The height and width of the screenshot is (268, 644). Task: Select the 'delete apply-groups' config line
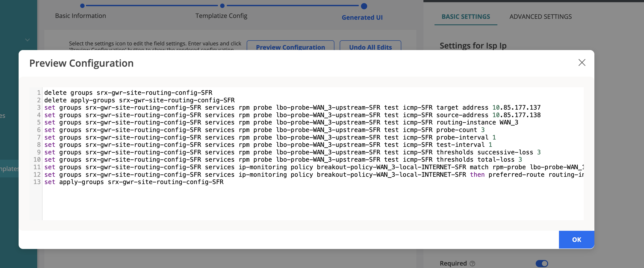pyautogui.click(x=140, y=100)
